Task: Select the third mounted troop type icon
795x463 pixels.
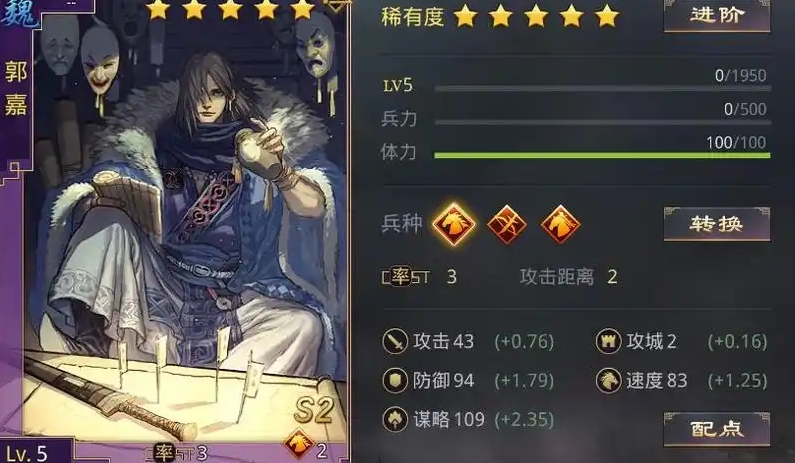Action: (x=560, y=224)
